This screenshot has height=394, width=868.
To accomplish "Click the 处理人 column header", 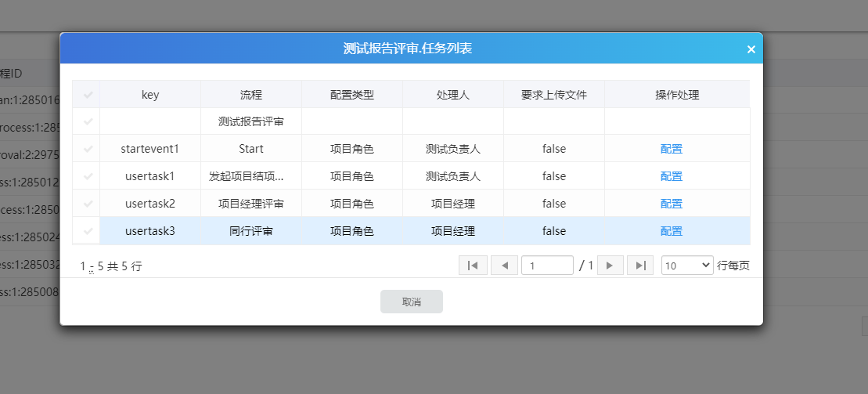I will (452, 95).
